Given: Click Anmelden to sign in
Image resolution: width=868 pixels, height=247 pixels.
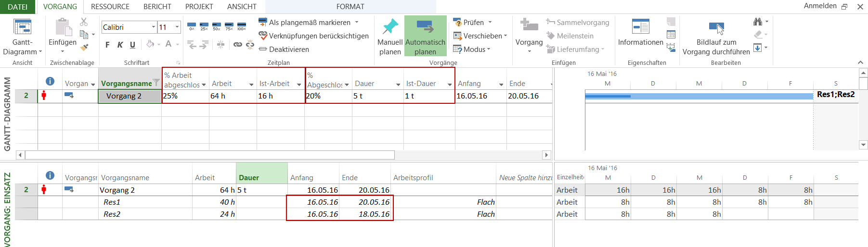Looking at the screenshot, I should coord(820,6).
